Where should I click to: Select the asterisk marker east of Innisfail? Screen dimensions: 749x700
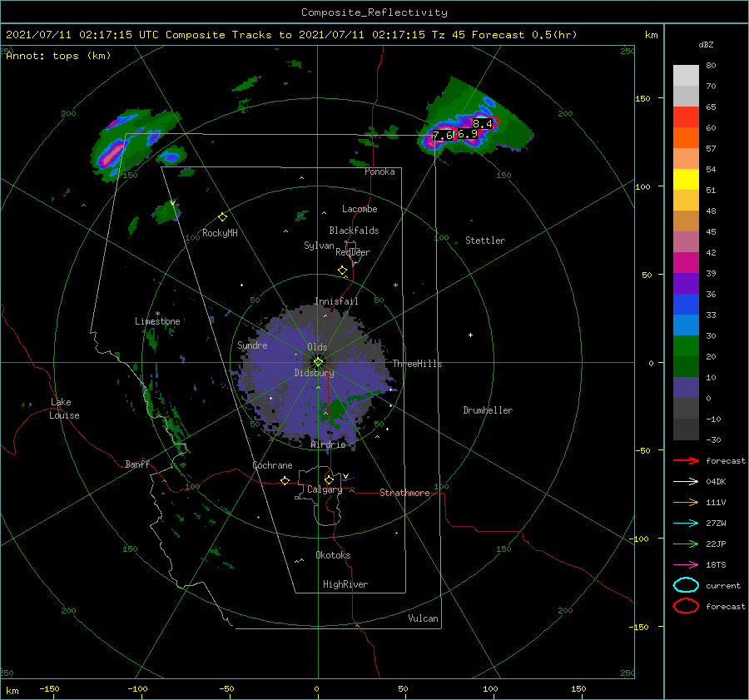click(x=395, y=285)
